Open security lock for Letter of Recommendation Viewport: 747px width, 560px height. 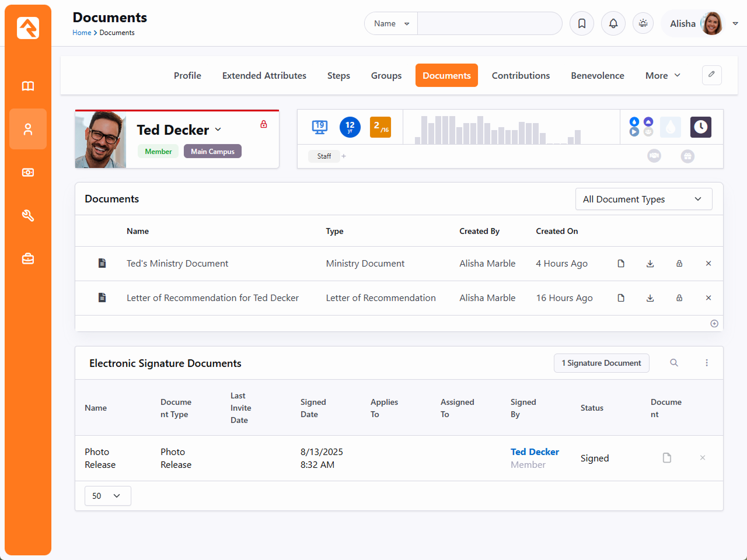pos(679,298)
